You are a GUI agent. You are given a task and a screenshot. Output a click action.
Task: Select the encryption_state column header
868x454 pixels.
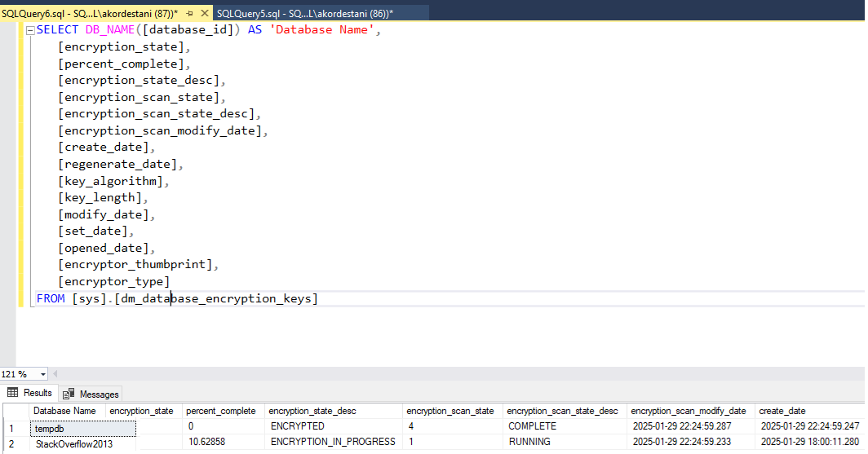click(142, 411)
